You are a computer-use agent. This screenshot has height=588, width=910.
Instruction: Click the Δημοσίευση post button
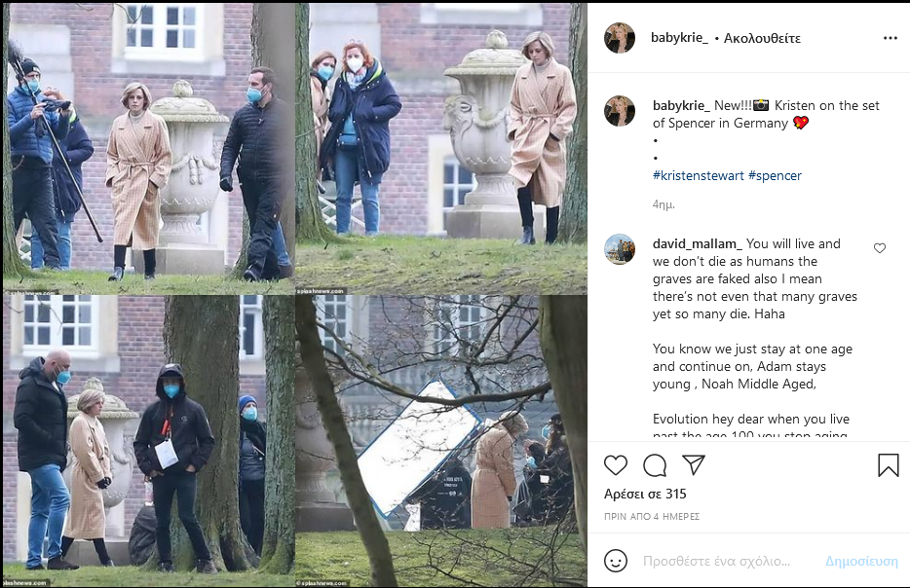(x=861, y=561)
